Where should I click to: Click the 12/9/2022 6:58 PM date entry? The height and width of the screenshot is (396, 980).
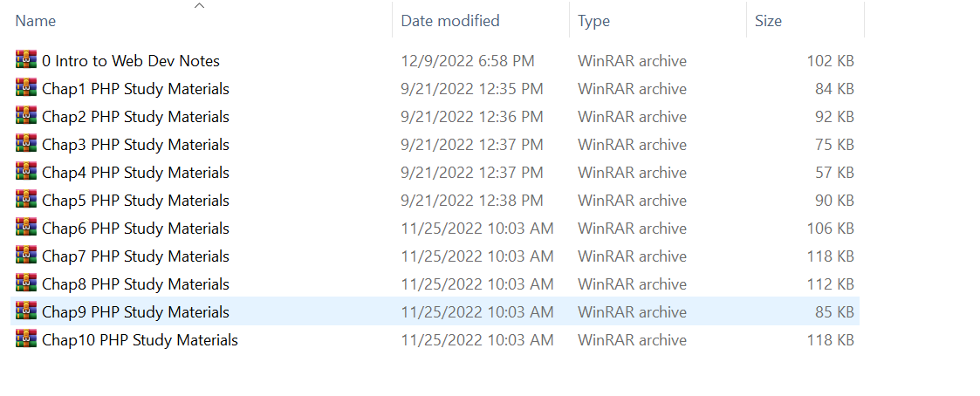tap(468, 61)
